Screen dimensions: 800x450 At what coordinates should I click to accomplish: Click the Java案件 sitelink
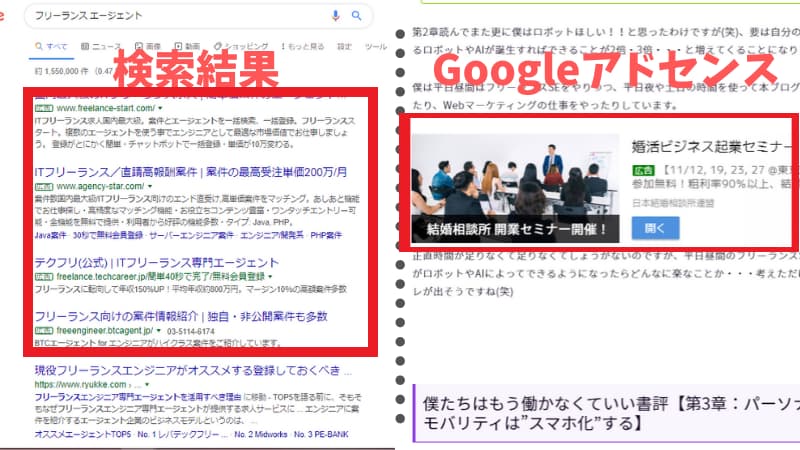pos(51,235)
